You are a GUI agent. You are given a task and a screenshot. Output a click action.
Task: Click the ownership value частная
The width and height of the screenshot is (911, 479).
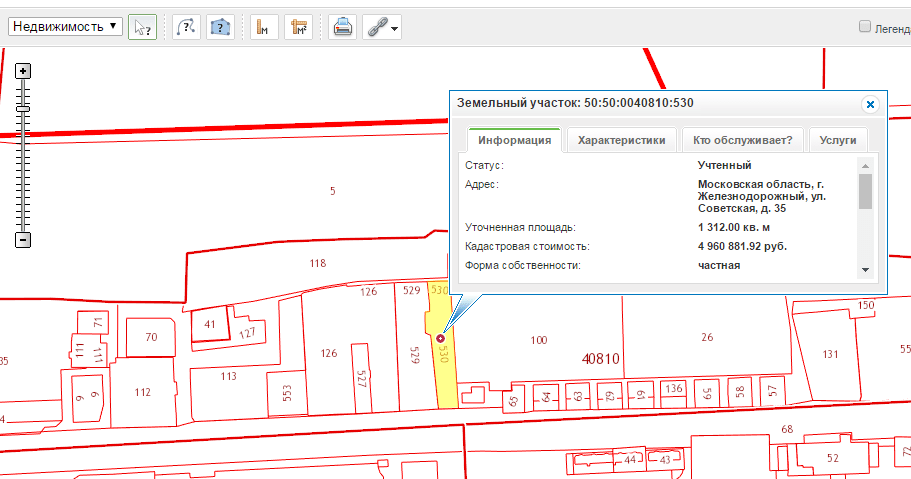pos(719,266)
